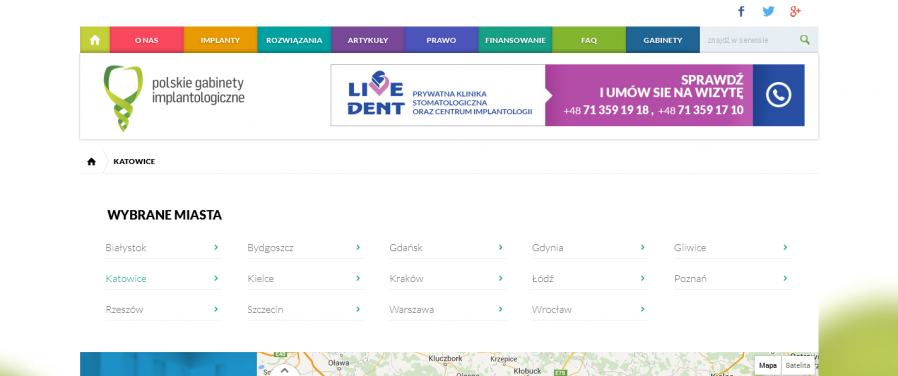Image resolution: width=898 pixels, height=376 pixels.
Task: Open the O NAS menu item
Action: click(x=147, y=40)
